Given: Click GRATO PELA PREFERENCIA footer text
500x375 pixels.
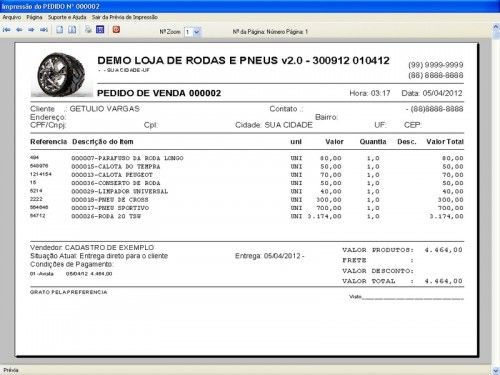Looking at the screenshot, I should point(69,292).
